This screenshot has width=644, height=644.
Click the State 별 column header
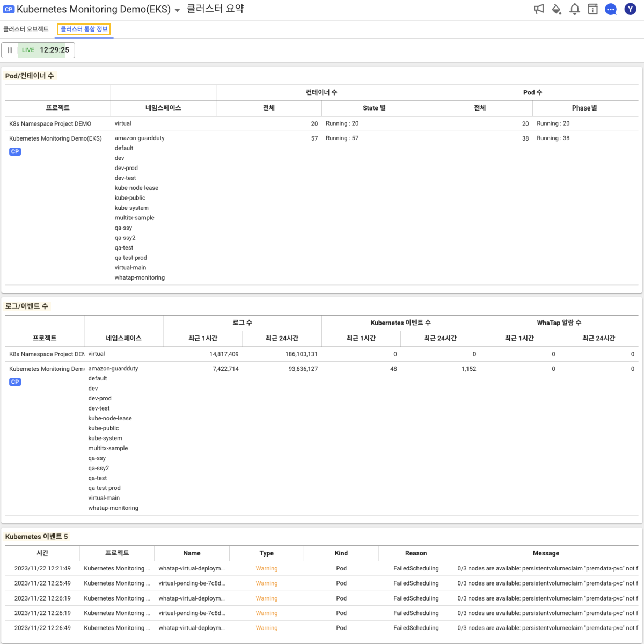374,108
